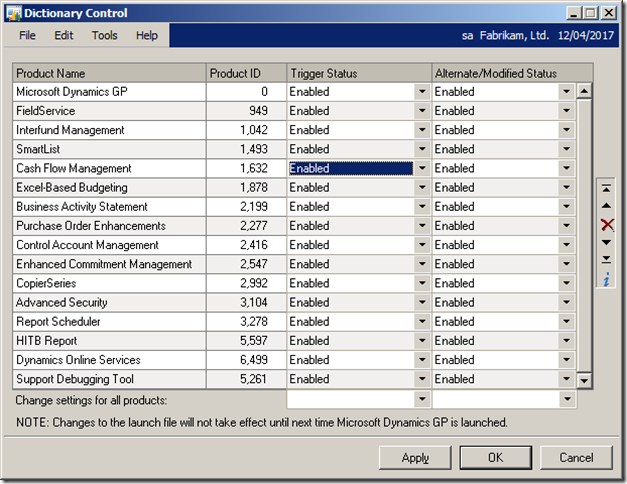Click the Product ID column header
Viewport: 627px width, 484px height.
[x=246, y=73]
